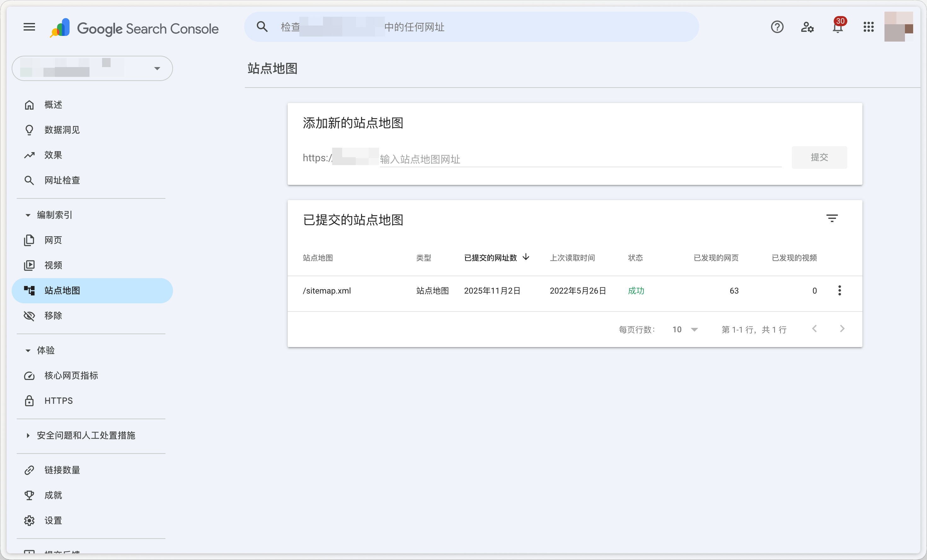The height and width of the screenshot is (560, 927).
Task: Open 核心网页指标 report
Action: coord(92,376)
